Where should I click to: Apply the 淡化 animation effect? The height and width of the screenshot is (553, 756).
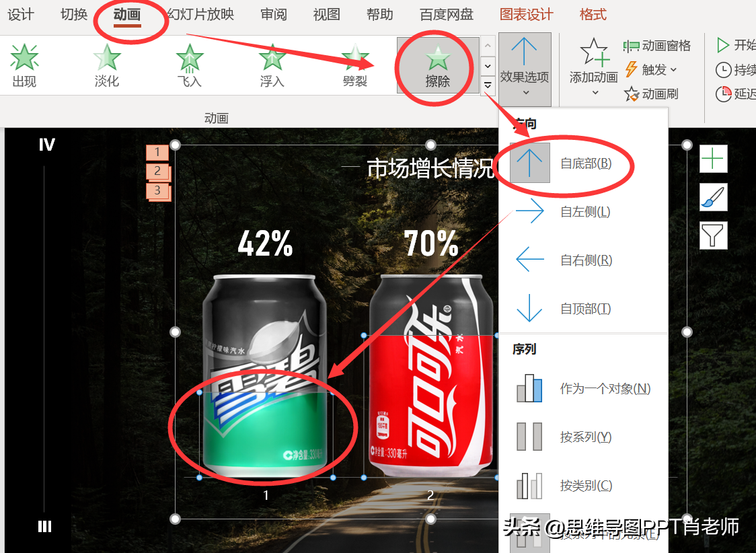(x=106, y=65)
